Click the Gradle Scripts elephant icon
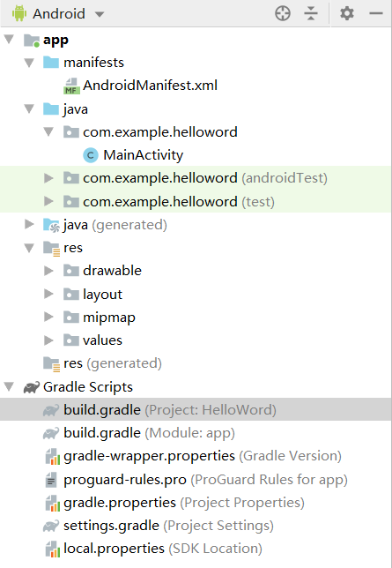The width and height of the screenshot is (392, 568). point(32,387)
